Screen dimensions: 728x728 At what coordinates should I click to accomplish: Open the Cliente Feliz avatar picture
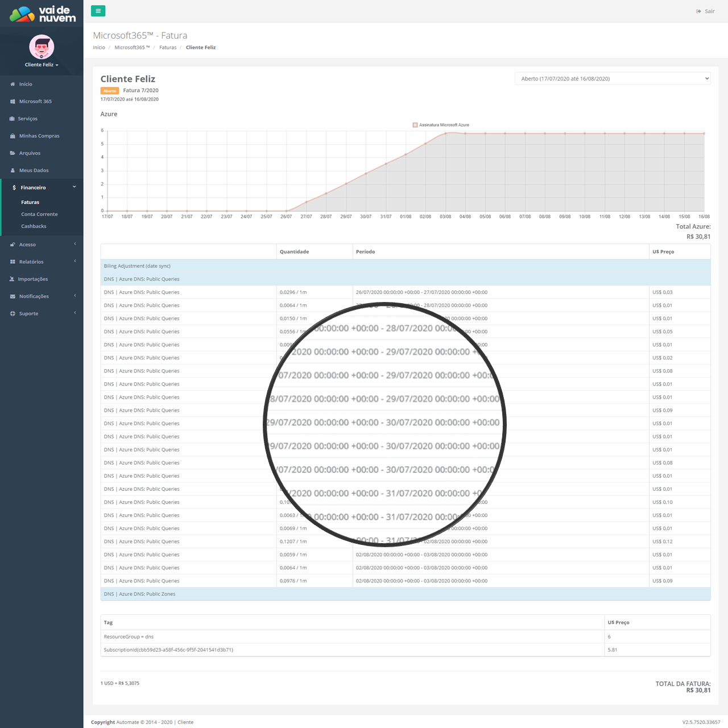[x=42, y=47]
